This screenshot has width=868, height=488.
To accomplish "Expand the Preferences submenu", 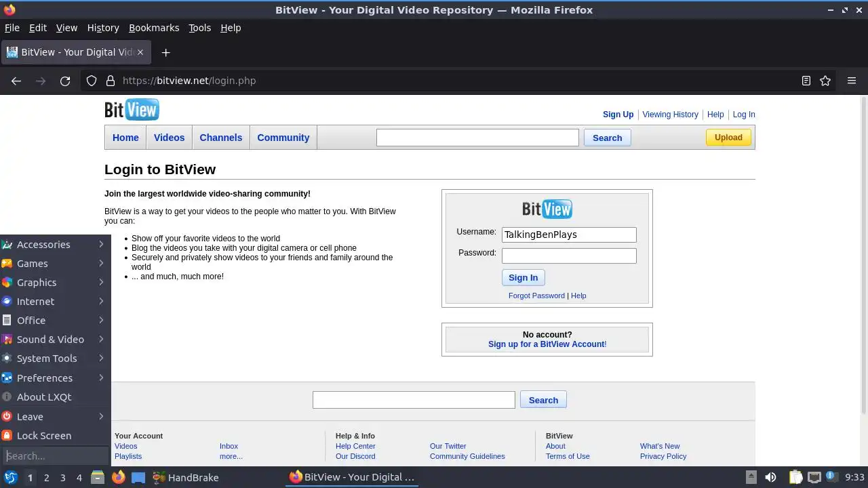I will (x=55, y=378).
